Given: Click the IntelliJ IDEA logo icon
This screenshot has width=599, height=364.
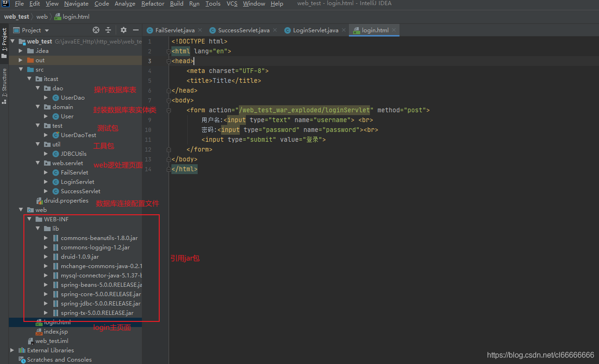Looking at the screenshot, I should point(4,4).
